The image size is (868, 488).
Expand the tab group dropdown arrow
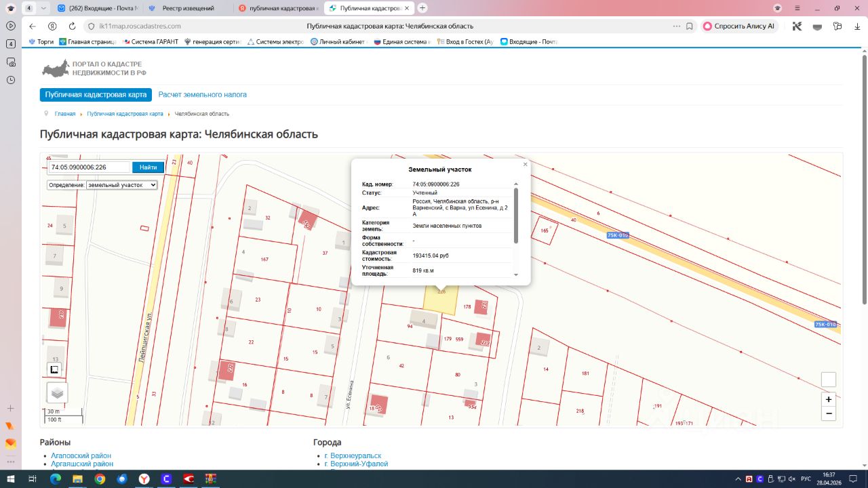click(x=43, y=8)
